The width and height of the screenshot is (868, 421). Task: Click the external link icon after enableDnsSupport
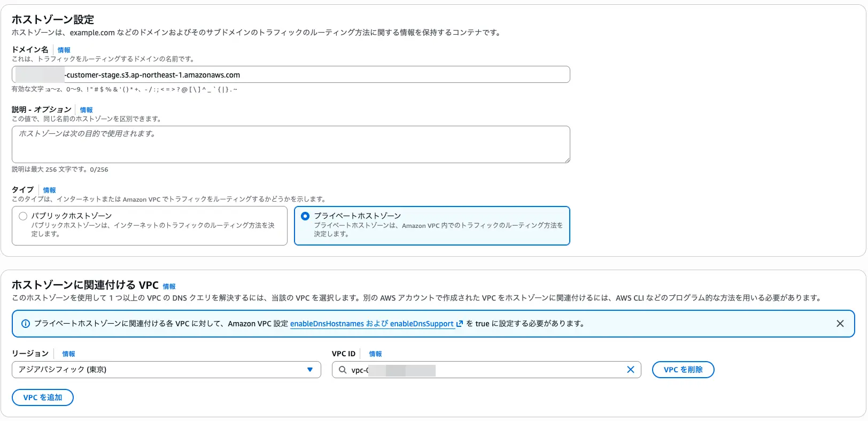[x=459, y=324]
